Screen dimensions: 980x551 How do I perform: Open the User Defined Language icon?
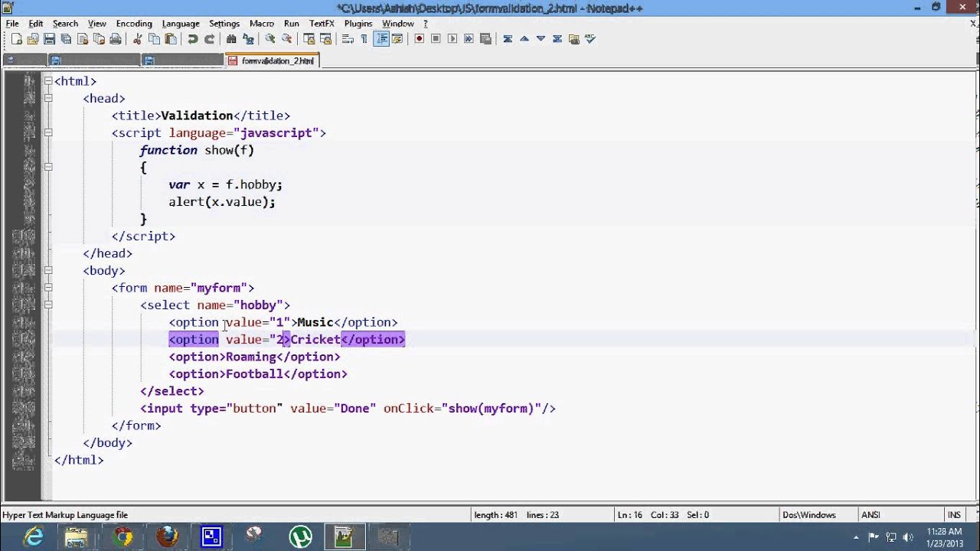point(397,39)
